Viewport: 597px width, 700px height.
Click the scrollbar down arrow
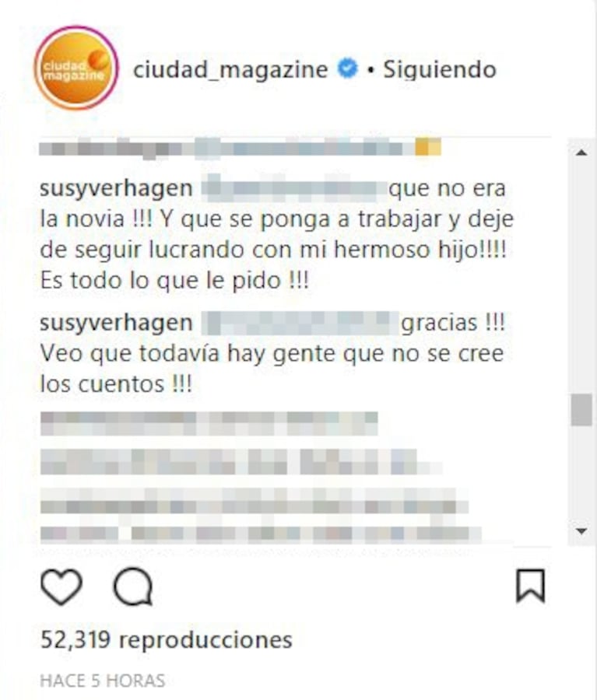(x=581, y=530)
